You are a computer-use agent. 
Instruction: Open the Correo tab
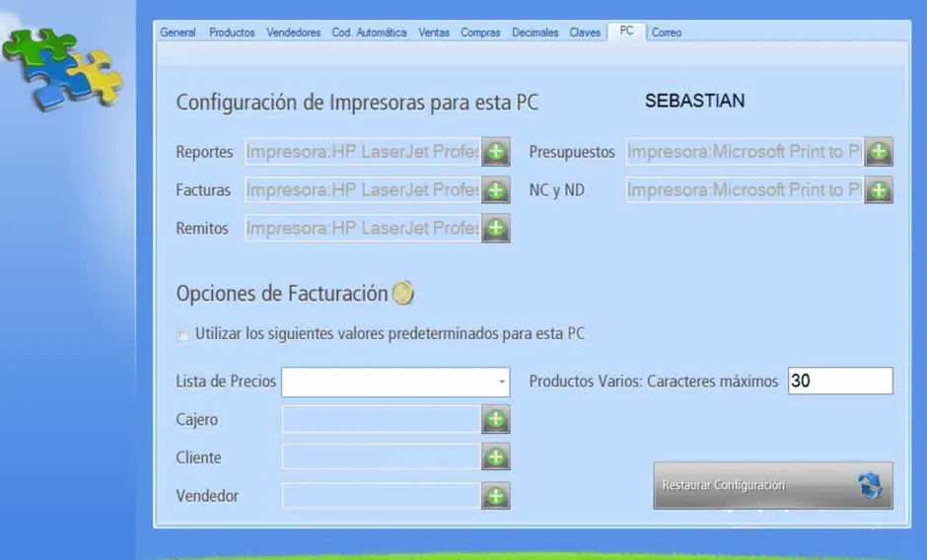(x=667, y=33)
